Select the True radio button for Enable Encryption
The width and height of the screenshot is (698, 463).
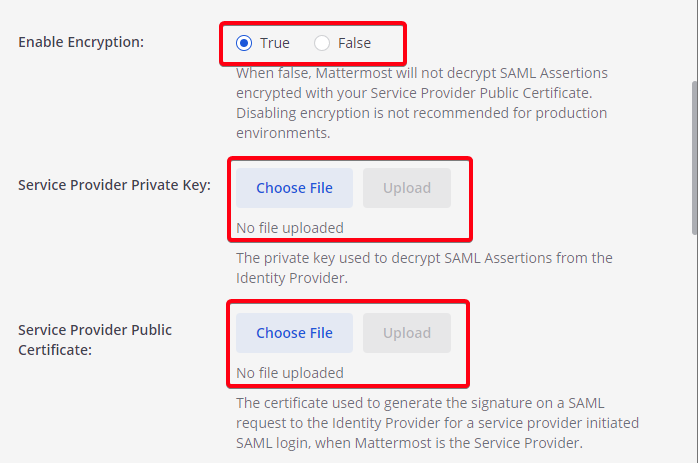[244, 43]
